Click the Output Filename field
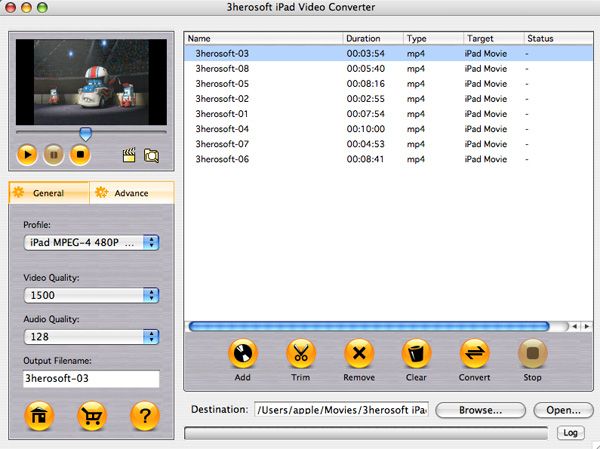The height and width of the screenshot is (449, 600). pos(91,379)
